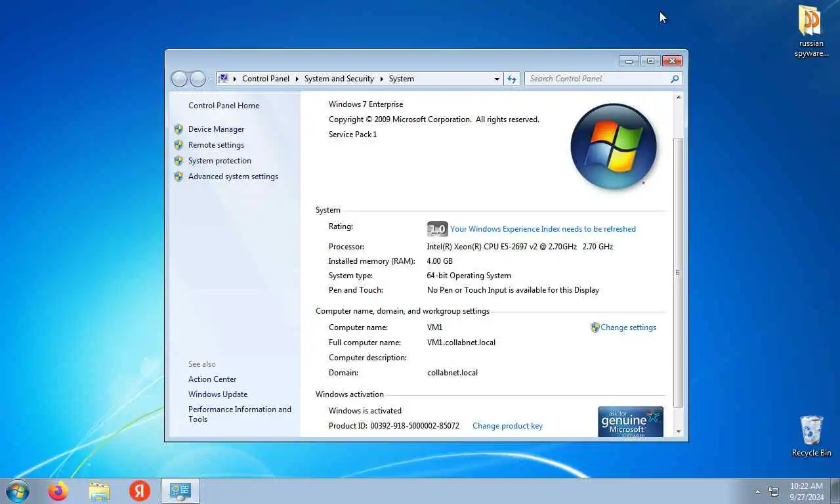
Task: Click the Remote settings shield icon
Action: (x=178, y=145)
